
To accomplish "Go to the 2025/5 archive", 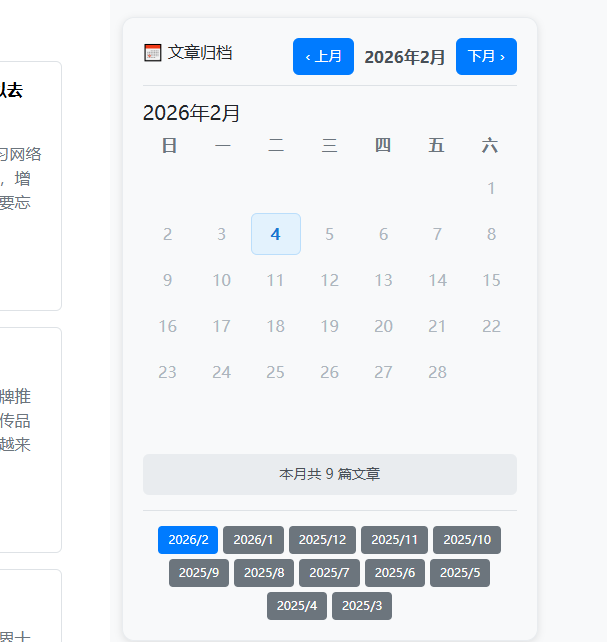I will tap(460, 573).
